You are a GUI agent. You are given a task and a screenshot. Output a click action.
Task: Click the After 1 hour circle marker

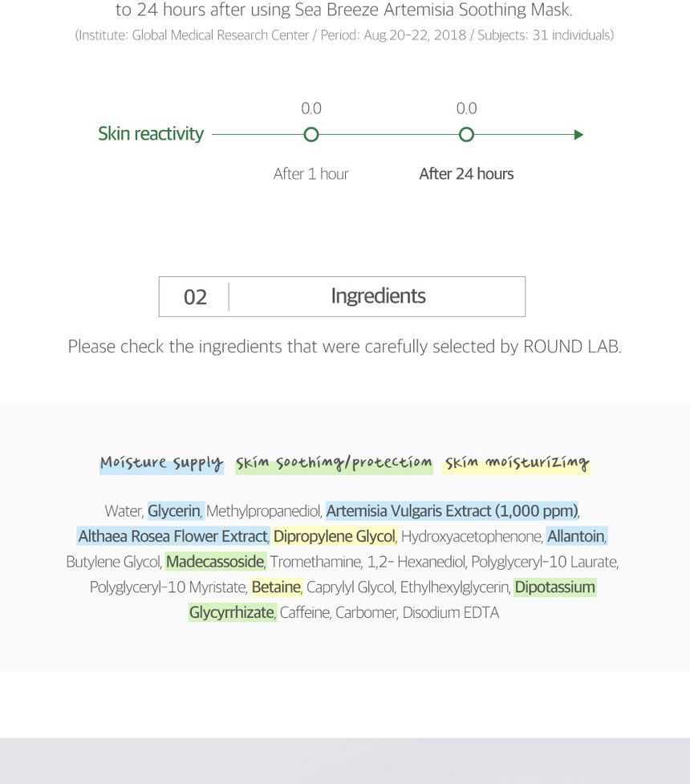click(311, 135)
